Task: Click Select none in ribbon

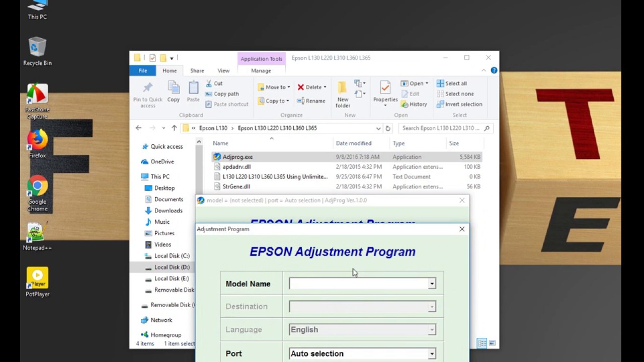Action: (x=455, y=94)
